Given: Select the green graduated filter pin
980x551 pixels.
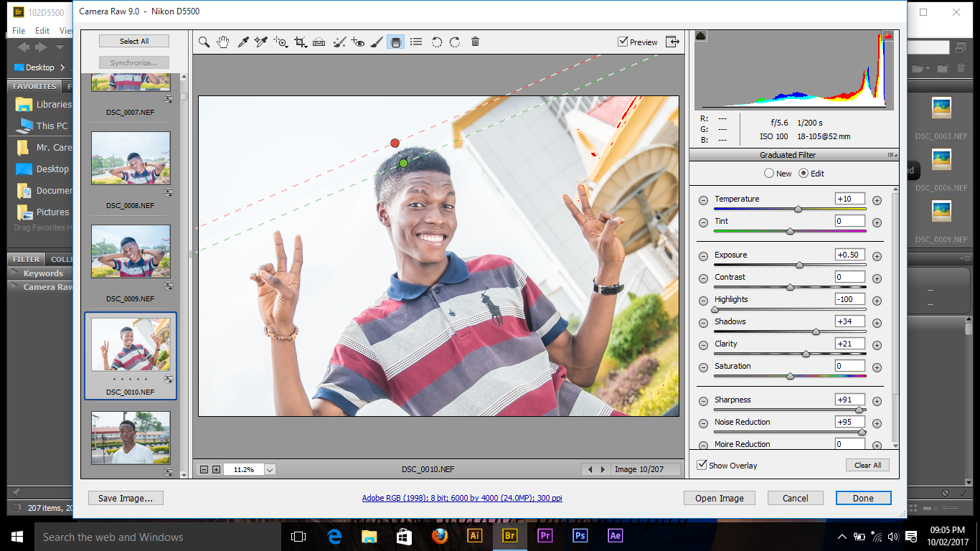Looking at the screenshot, I should coord(403,164).
